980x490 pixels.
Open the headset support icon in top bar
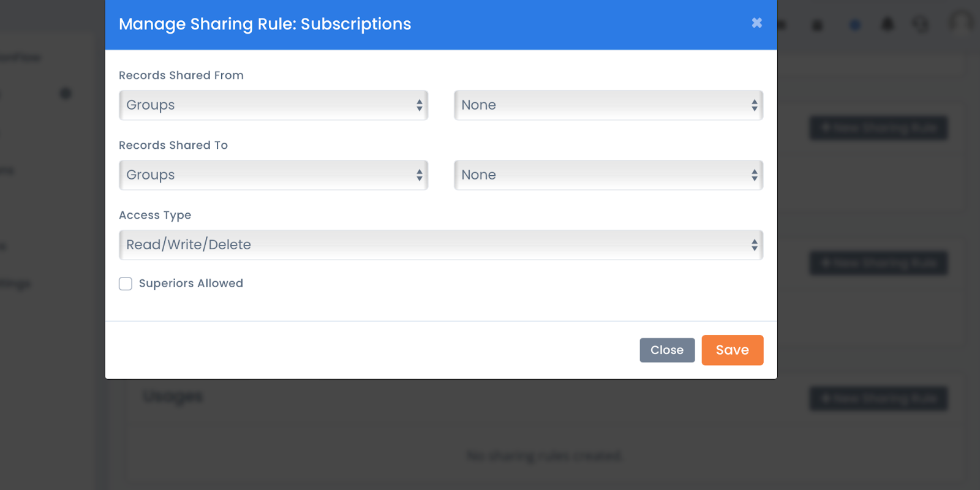[921, 24]
